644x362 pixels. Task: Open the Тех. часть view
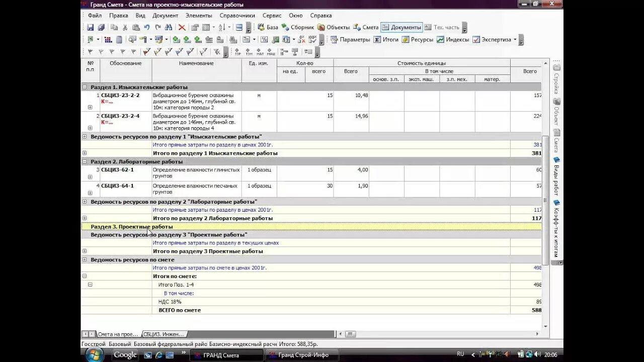(x=442, y=28)
